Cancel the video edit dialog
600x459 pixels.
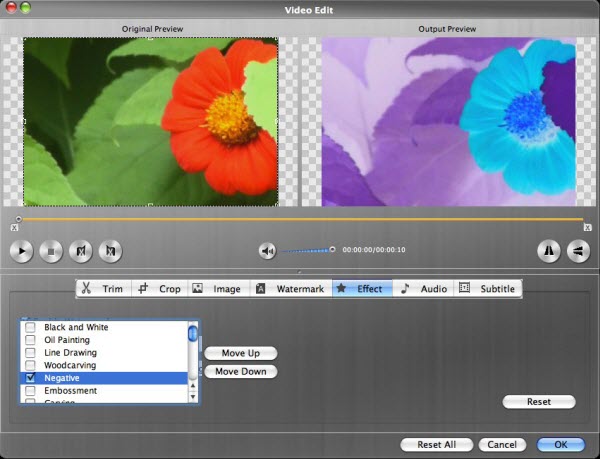coord(502,444)
